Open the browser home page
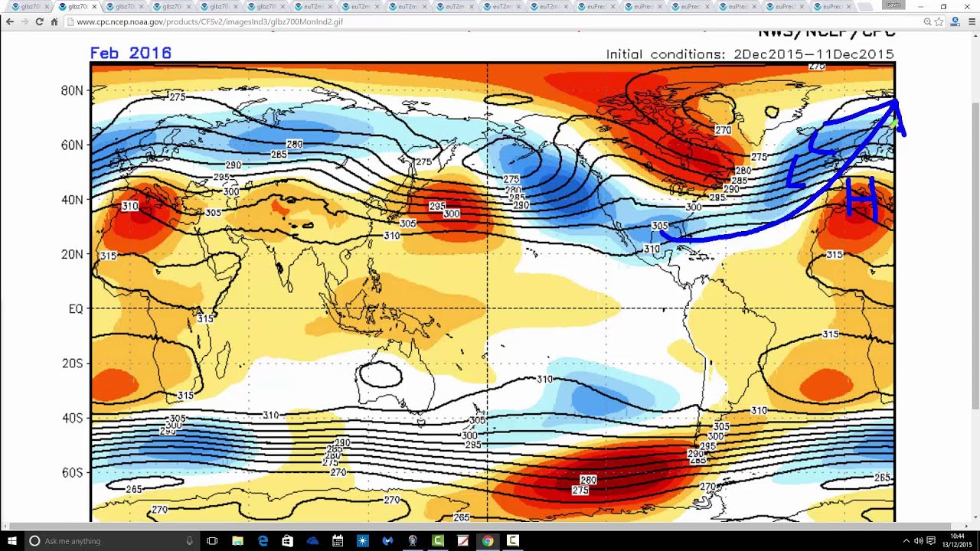The width and height of the screenshot is (980, 551). 54,21
